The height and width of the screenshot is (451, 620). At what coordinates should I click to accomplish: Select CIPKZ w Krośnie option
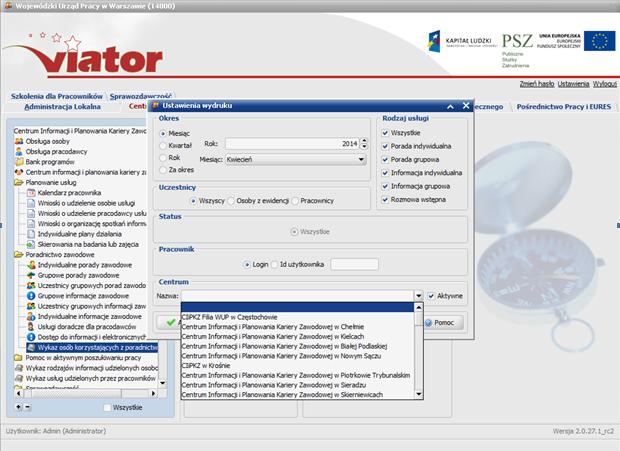[x=297, y=366]
